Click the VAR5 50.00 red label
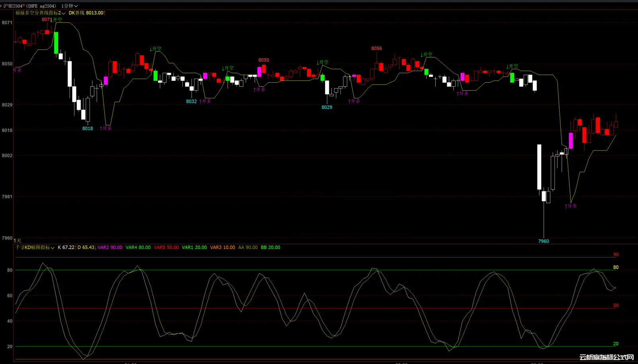This screenshot has width=638, height=364. pos(166,247)
